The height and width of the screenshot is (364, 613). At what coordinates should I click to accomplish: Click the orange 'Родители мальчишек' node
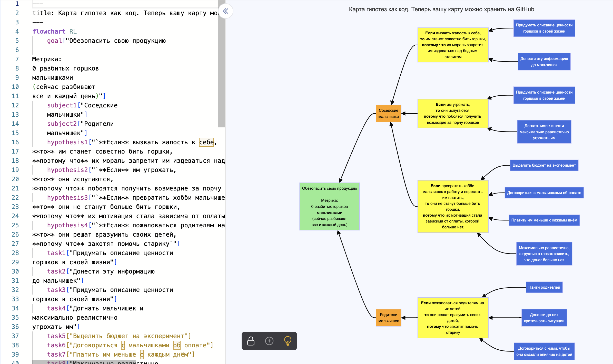pos(388,318)
